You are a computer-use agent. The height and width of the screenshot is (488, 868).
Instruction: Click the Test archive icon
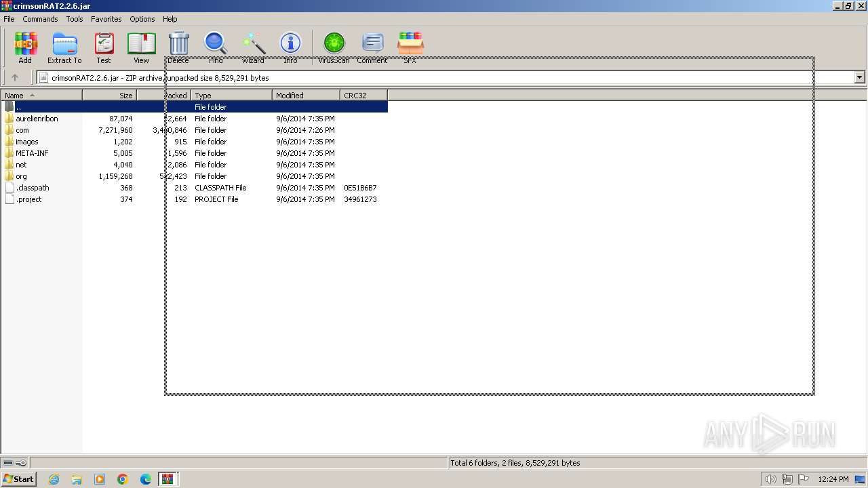[x=104, y=47]
